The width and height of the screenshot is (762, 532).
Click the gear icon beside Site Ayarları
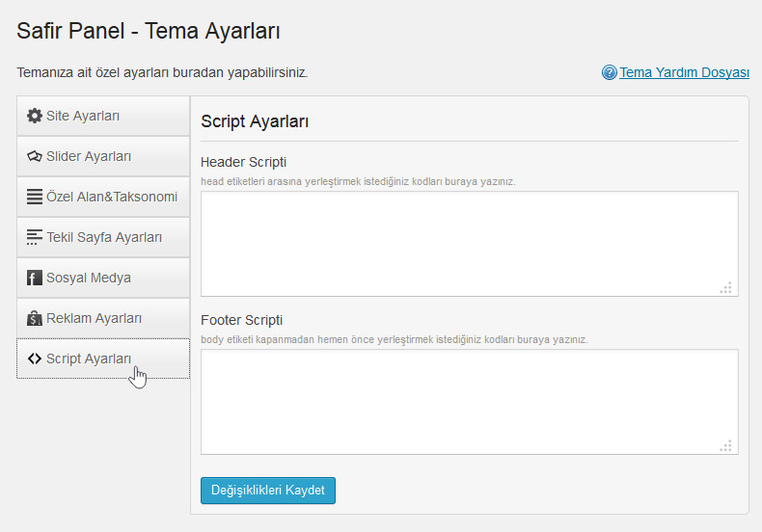[x=35, y=116]
